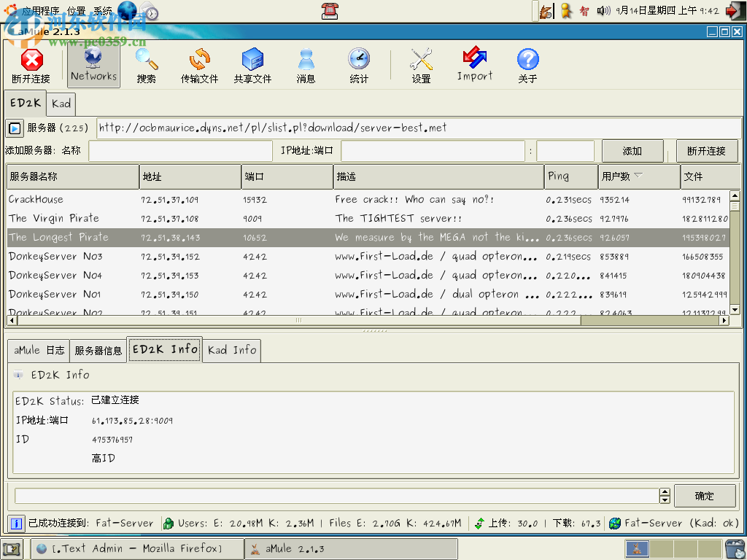Open the 设置 preferences dialog
This screenshot has width=747, height=560.
421,66
